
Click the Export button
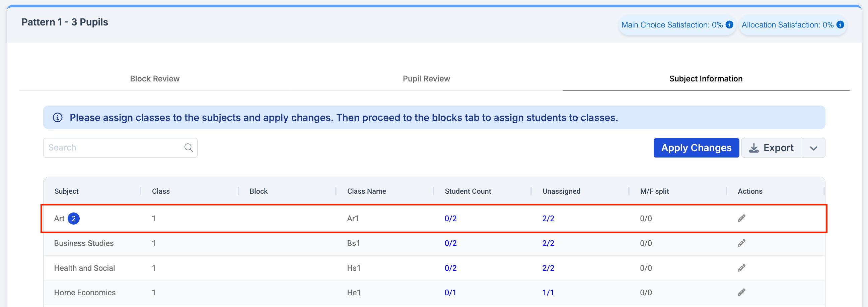771,148
